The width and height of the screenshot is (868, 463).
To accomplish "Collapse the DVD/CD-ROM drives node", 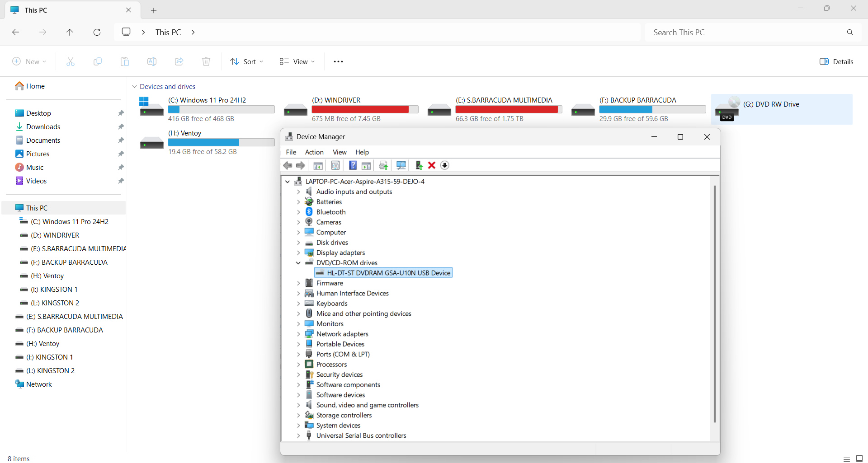I will pyautogui.click(x=298, y=263).
